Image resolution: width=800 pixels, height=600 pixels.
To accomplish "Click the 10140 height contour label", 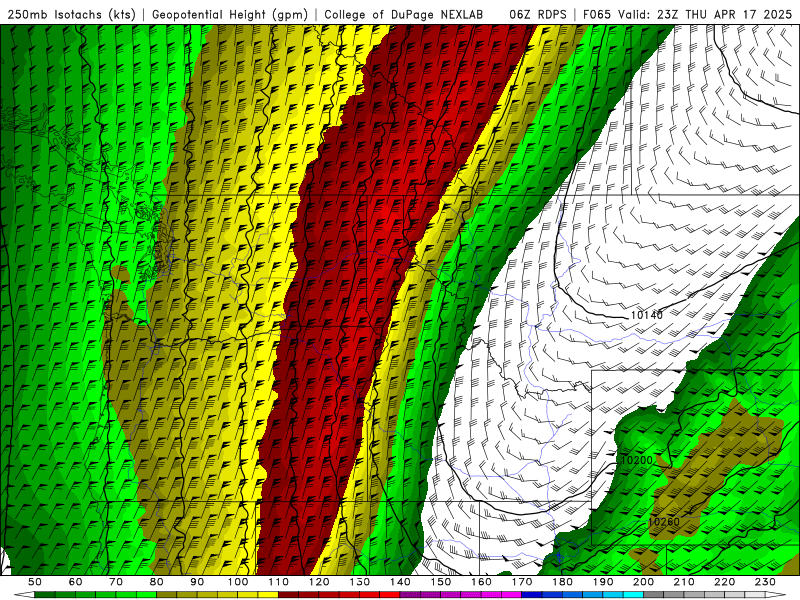I will [x=646, y=315].
